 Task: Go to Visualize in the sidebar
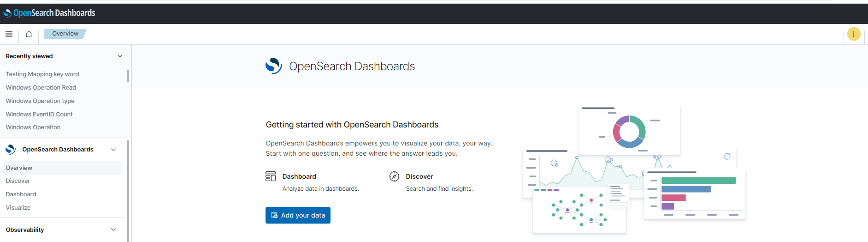(18, 208)
